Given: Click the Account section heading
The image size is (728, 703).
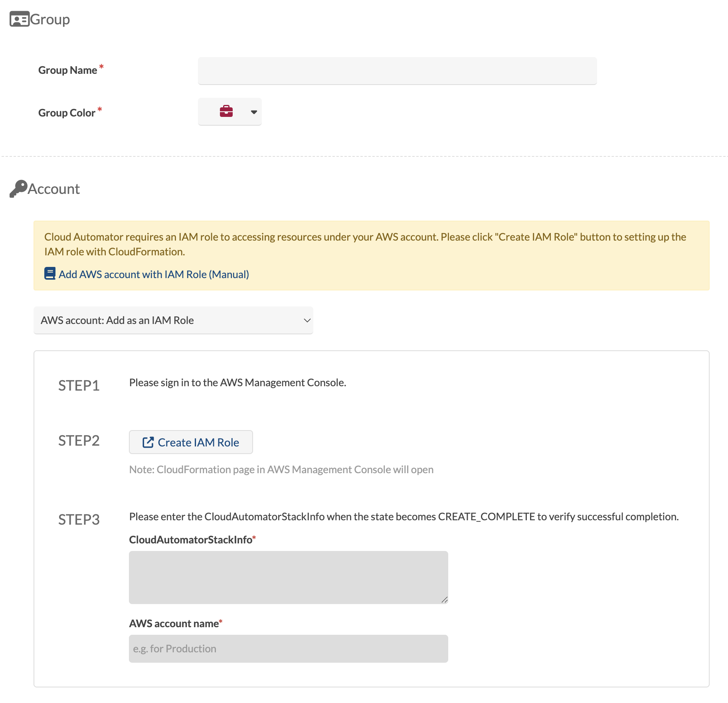Looking at the screenshot, I should click(x=53, y=188).
